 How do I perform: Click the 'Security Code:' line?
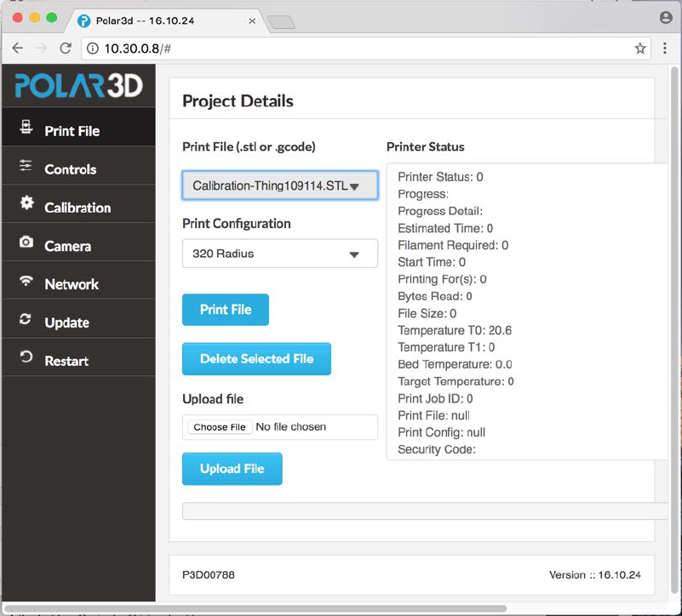[x=437, y=449]
